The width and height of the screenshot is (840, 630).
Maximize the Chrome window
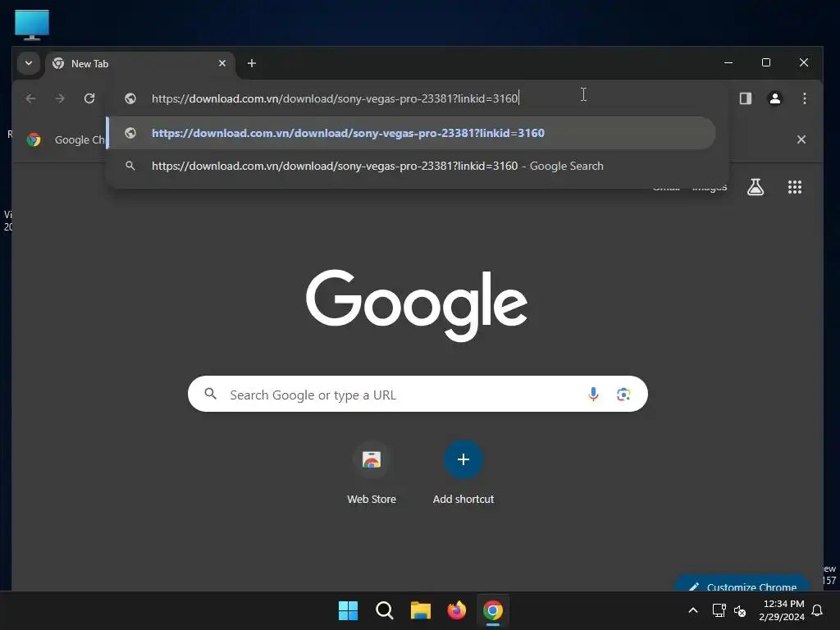(766, 62)
